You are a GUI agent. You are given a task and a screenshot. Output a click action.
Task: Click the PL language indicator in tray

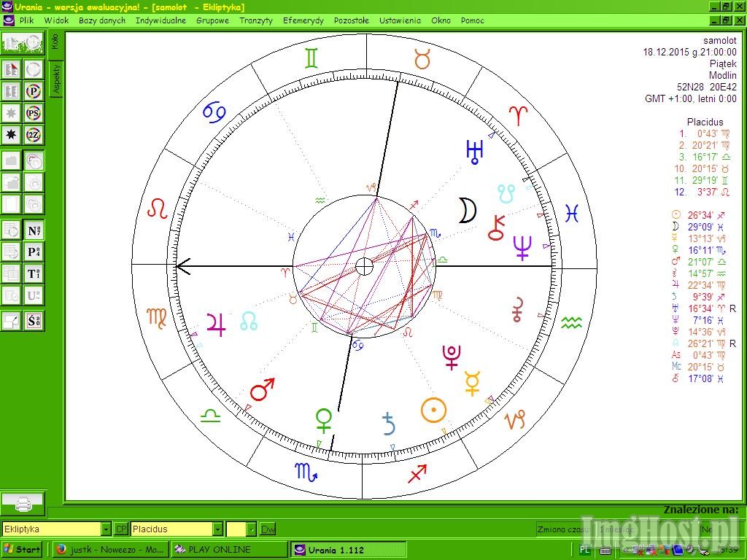pyautogui.click(x=584, y=550)
